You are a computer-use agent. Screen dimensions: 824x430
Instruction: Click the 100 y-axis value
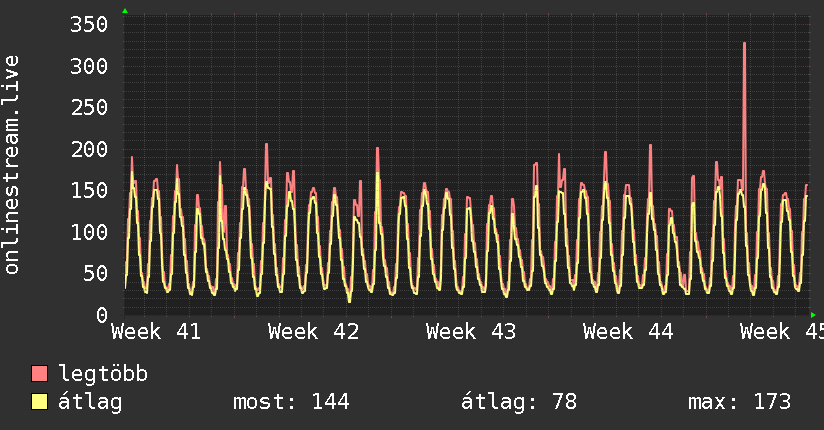coord(89,232)
